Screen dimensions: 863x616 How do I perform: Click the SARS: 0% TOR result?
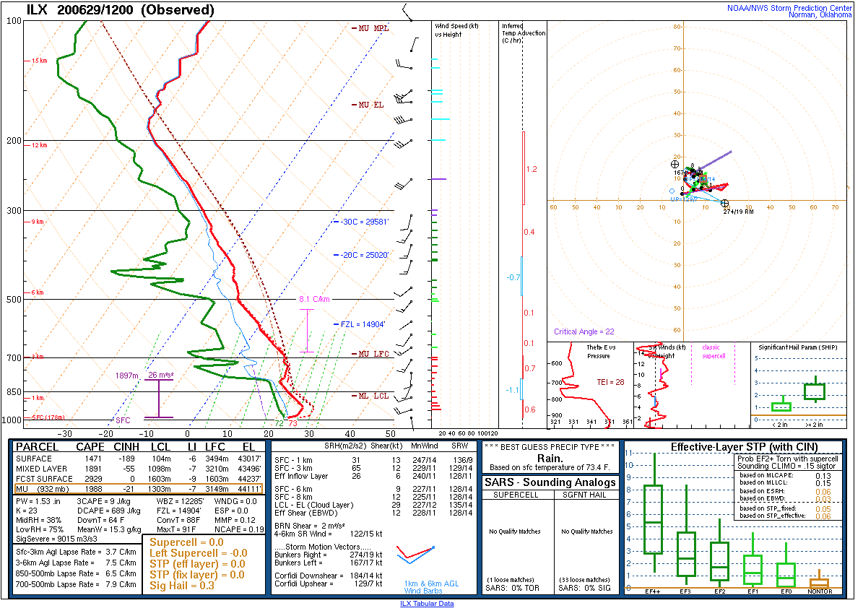coord(512,588)
